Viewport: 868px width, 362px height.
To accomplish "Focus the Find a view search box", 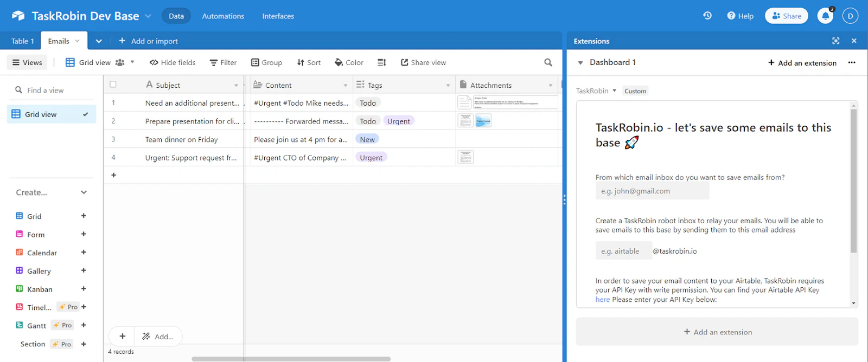I will 52,90.
